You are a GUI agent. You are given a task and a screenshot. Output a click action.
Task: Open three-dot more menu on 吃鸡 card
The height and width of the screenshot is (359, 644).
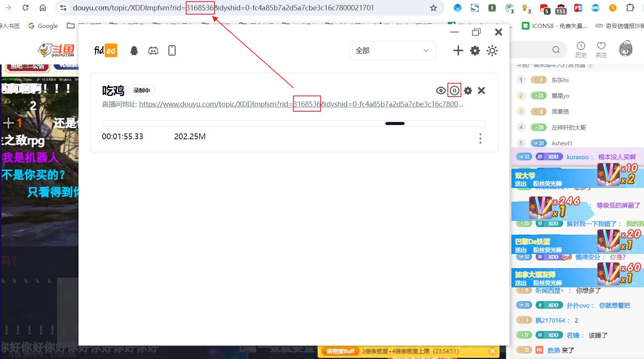[x=480, y=138]
